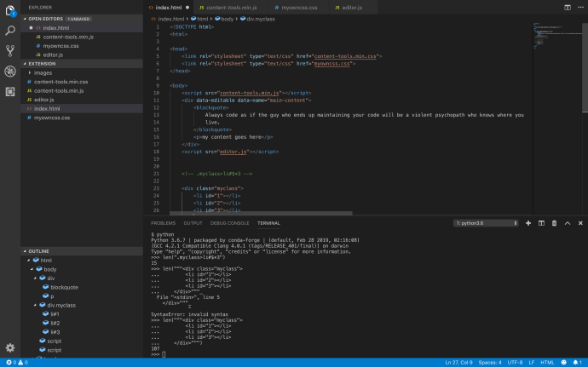Follow the content-tools.min.css href link
This screenshot has height=367, width=588.
pos(345,56)
